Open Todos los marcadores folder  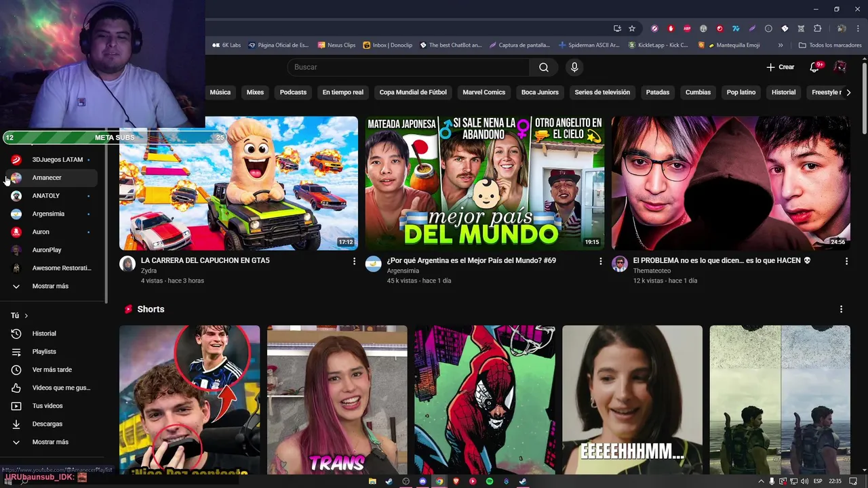830,45
